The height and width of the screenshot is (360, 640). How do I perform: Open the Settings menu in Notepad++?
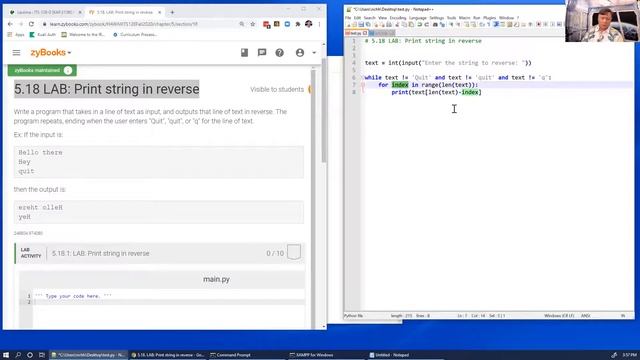[x=436, y=18]
